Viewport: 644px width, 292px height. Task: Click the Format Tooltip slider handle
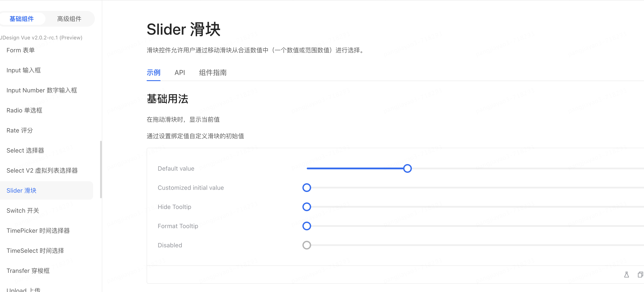coord(307,226)
